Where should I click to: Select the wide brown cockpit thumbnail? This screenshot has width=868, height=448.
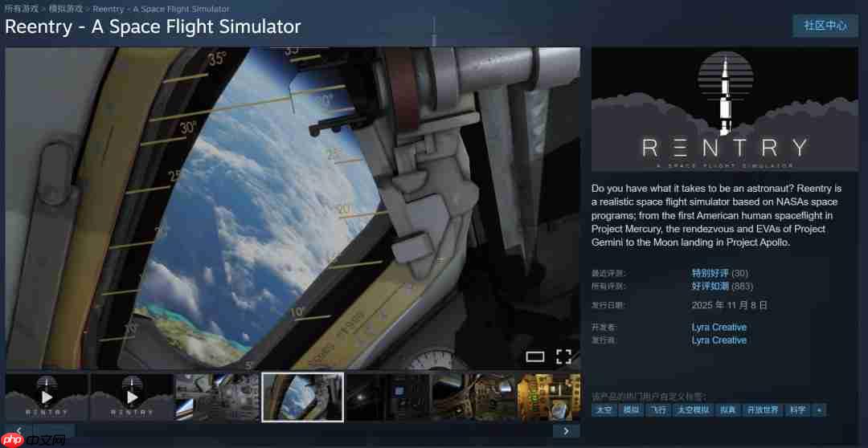473,397
